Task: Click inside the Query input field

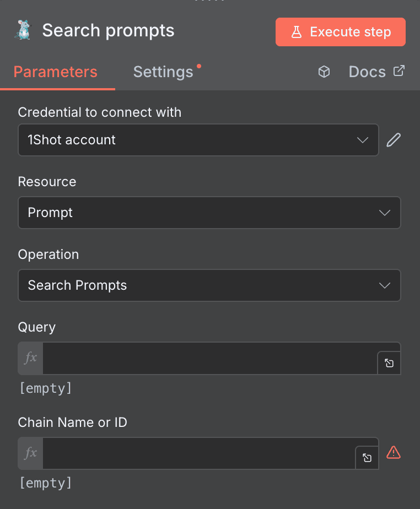Action: tap(209, 358)
